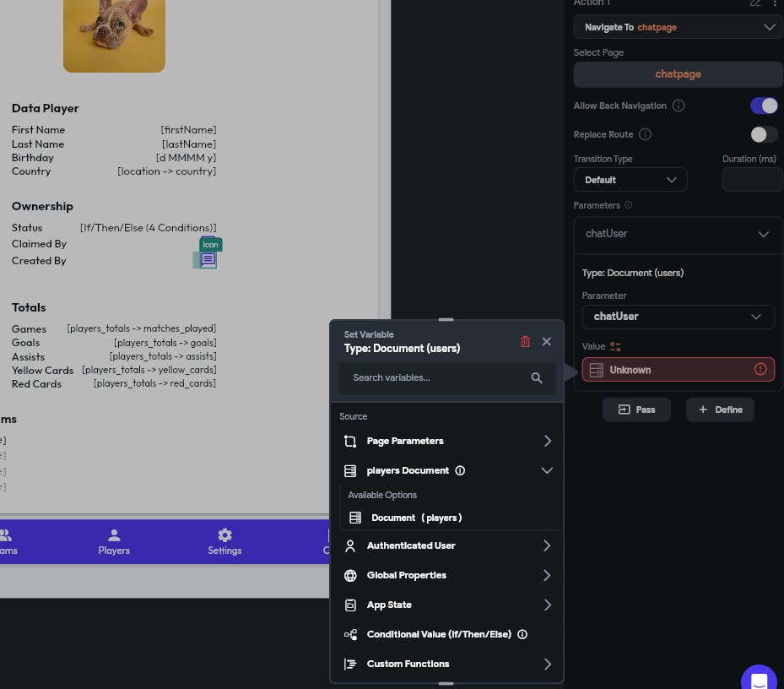Click the Duration (ms) field

click(753, 180)
